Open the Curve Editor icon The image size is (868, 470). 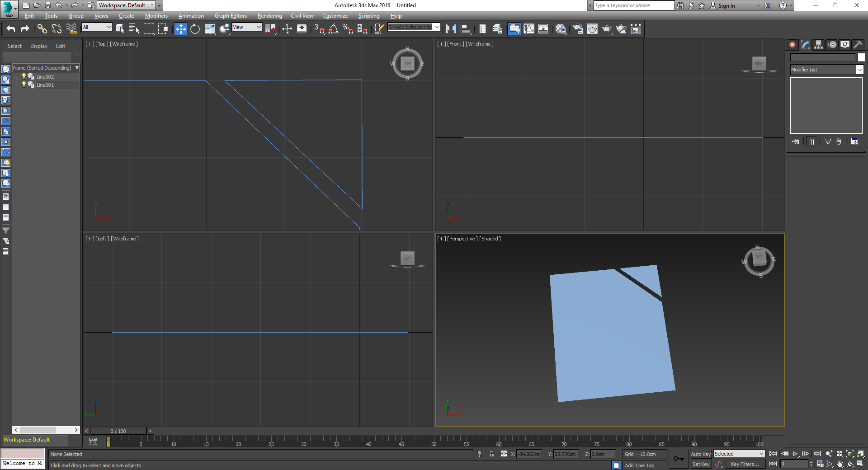coord(529,29)
